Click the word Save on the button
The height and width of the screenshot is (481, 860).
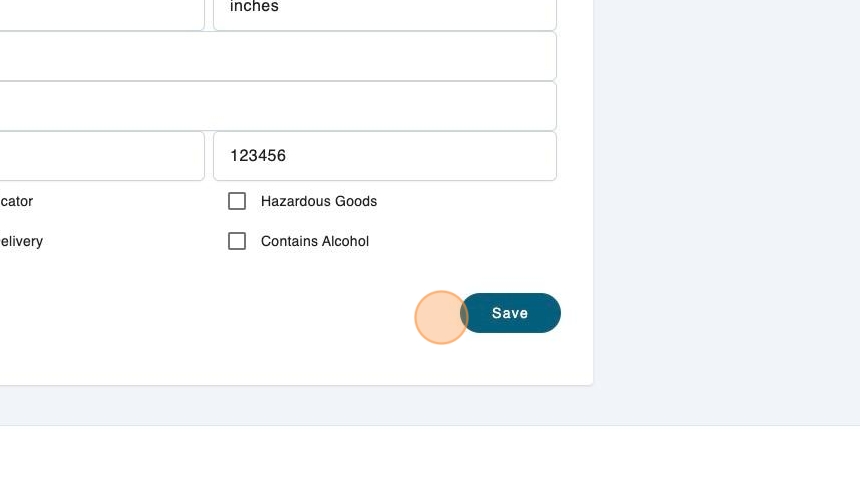[509, 313]
